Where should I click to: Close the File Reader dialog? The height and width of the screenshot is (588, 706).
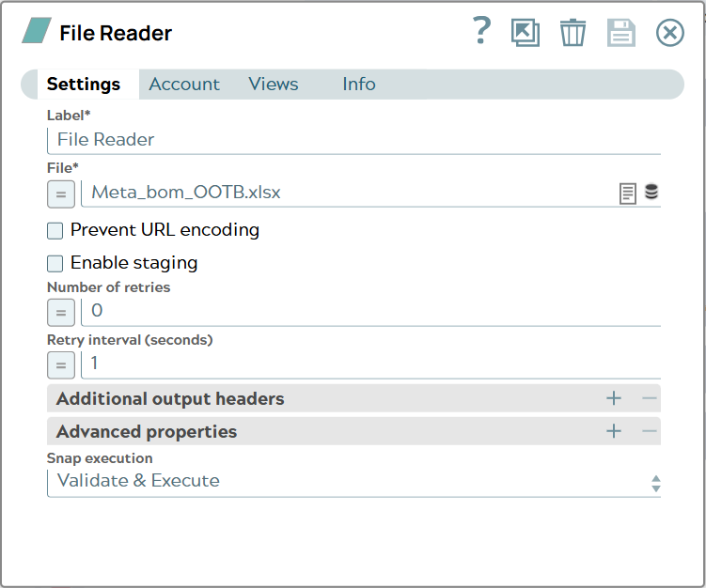click(670, 32)
